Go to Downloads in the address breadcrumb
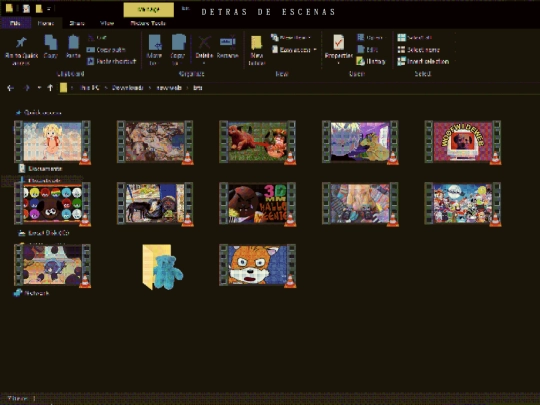 (x=127, y=88)
